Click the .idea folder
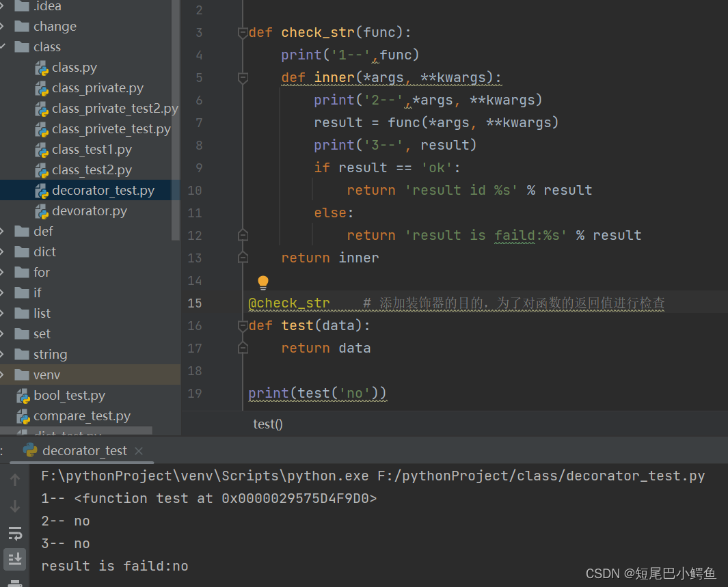This screenshot has width=728, height=587. [x=38, y=6]
